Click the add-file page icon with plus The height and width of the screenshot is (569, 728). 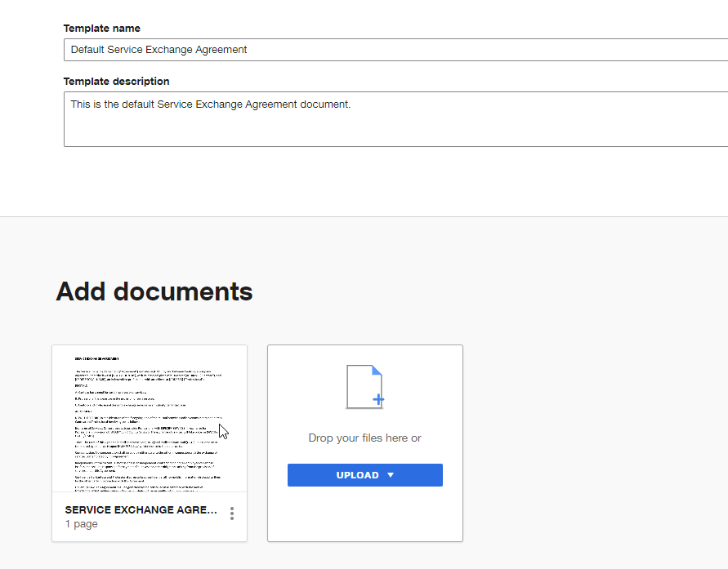point(364,387)
